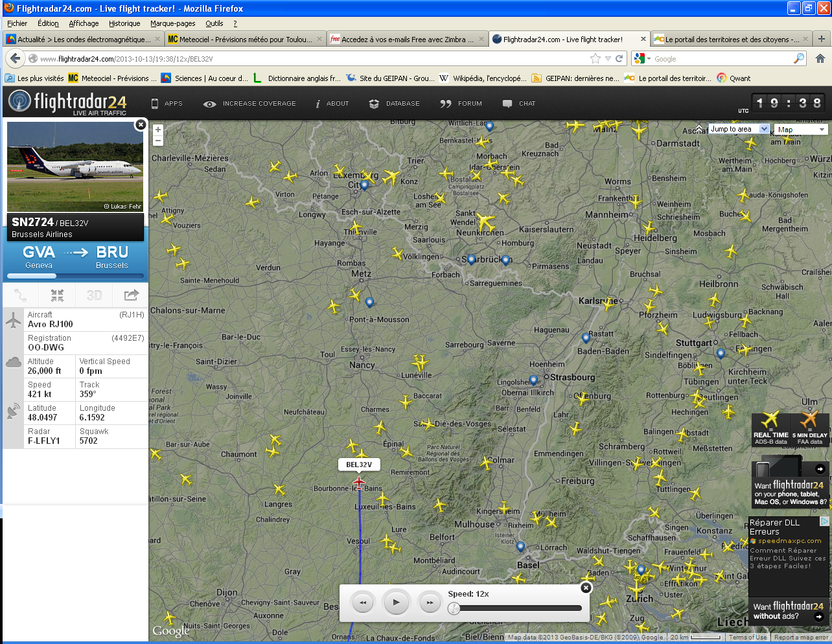The image size is (832, 644).
Task: Click the fast-forward playback button
Action: pyautogui.click(x=430, y=603)
